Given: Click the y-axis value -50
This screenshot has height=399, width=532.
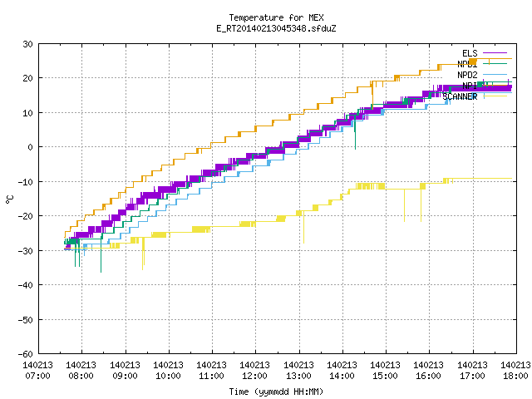Looking at the screenshot, I should [26, 319].
